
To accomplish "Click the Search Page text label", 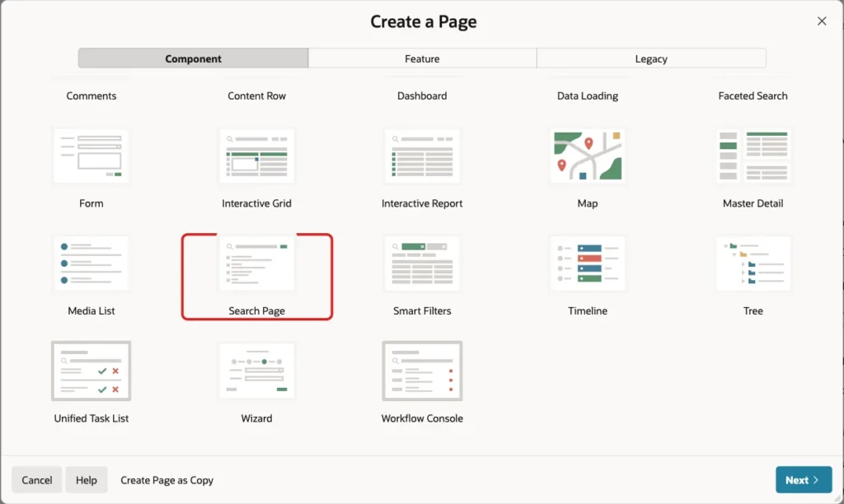I will tap(257, 311).
